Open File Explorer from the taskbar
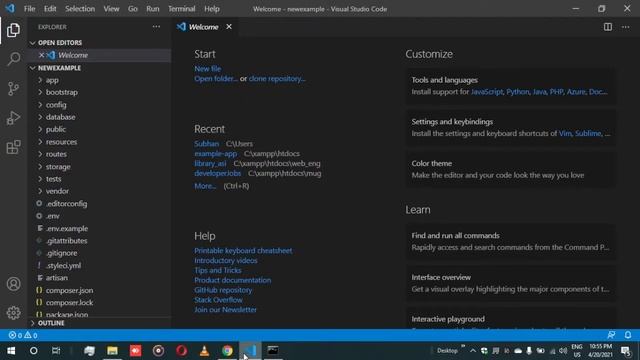The height and width of the screenshot is (360, 640). 112,351
